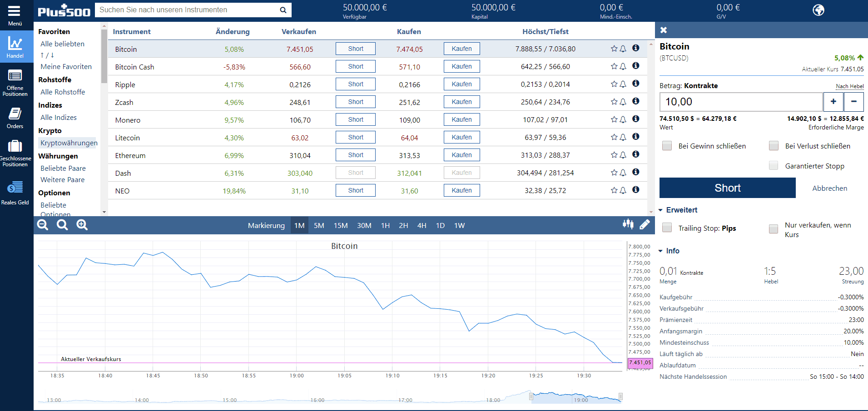The image size is (868, 411).
Task: Collapse the Erweitert section
Action: pyautogui.click(x=678, y=210)
